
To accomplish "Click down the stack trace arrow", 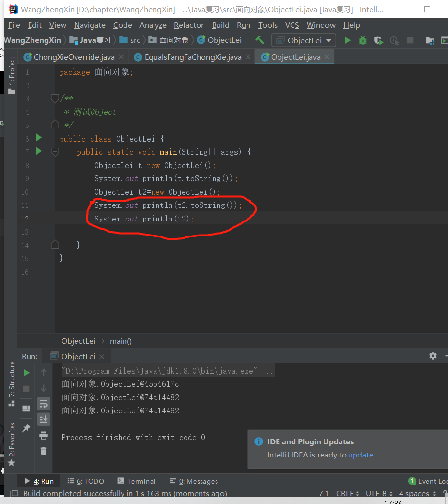I will coord(44,388).
